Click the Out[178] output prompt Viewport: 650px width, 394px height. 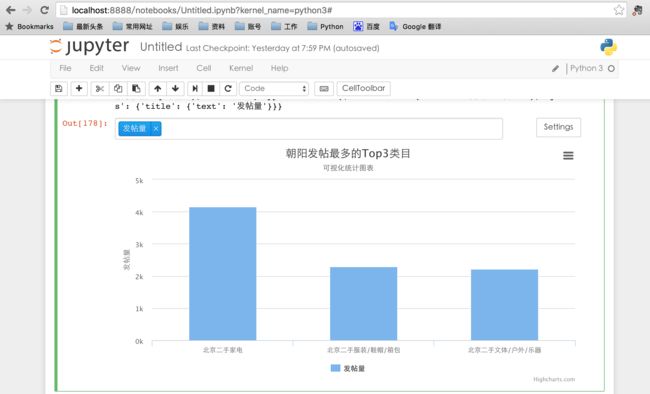(85, 123)
